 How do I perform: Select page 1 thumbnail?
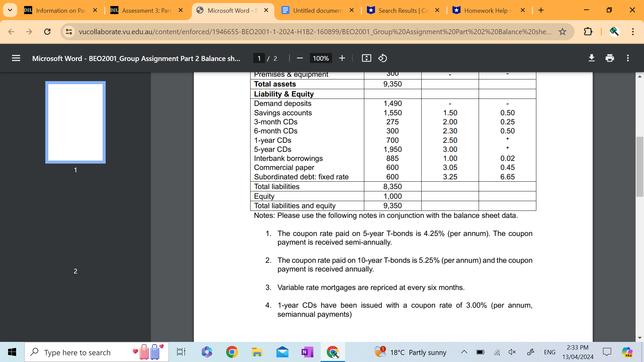click(75, 122)
